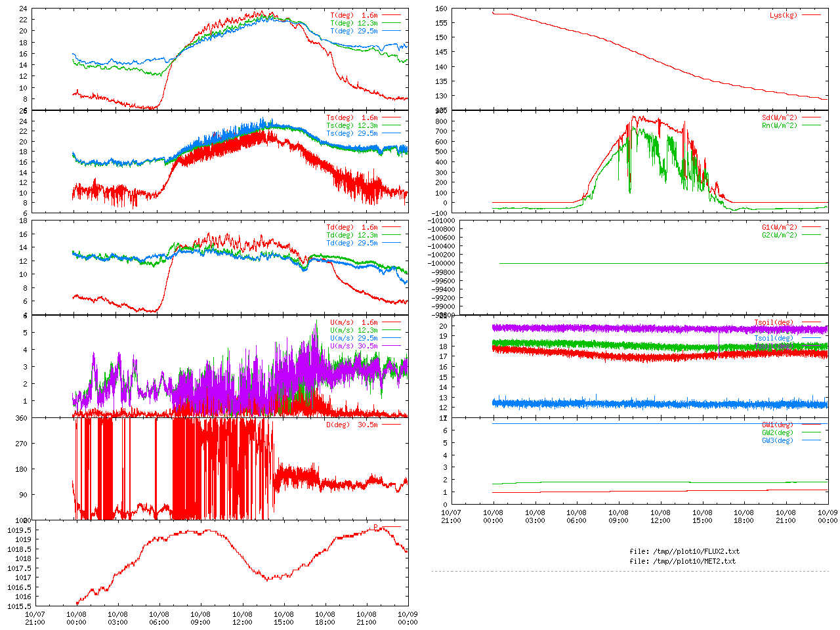Screen dimensions: 840x630
Task: Select the "GW2(deg)" legend label
Action: 778,432
